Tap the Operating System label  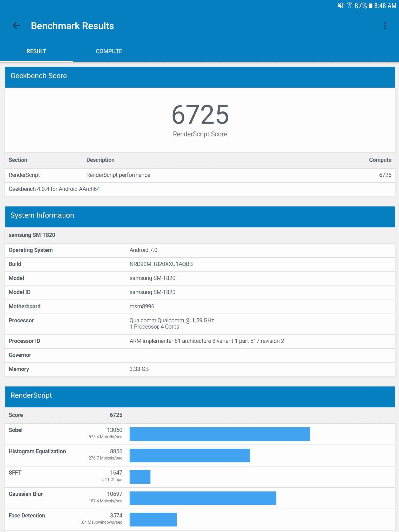31,250
